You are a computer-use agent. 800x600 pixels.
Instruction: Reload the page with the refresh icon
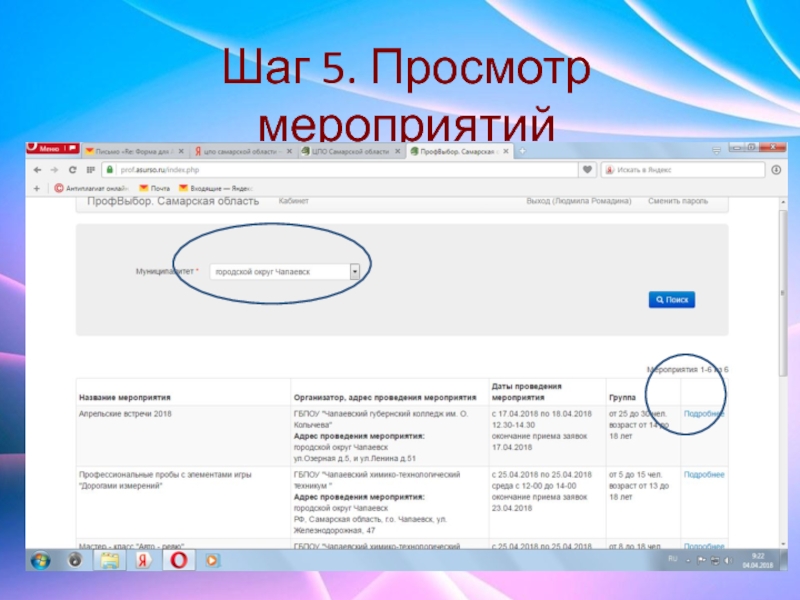coord(72,170)
